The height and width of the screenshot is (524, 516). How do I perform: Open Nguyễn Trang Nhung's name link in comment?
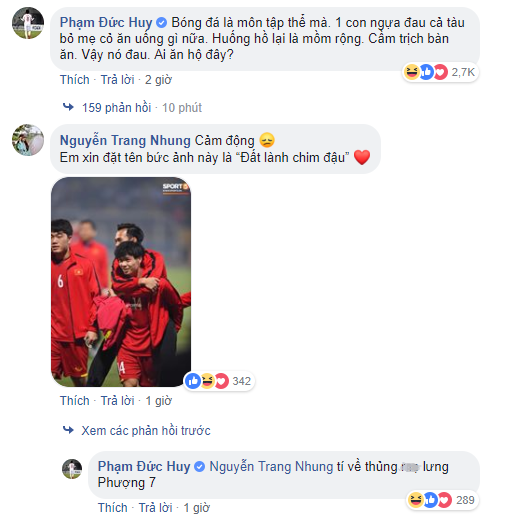125,140
